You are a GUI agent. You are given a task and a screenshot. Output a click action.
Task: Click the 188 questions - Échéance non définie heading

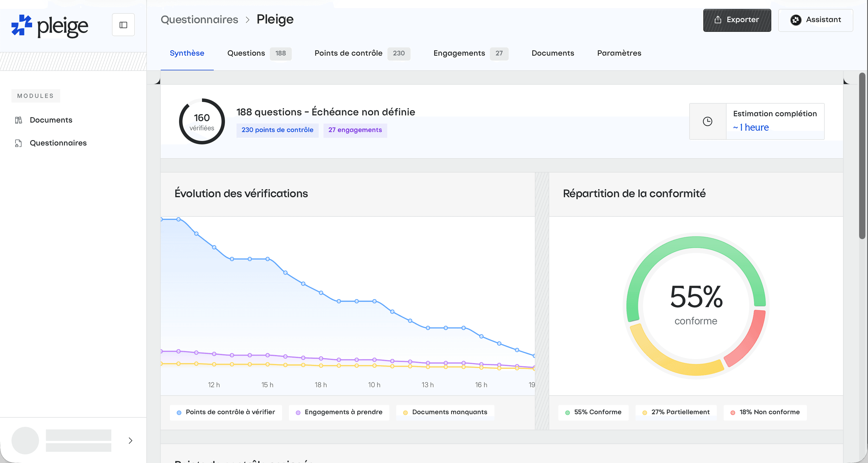pos(325,112)
